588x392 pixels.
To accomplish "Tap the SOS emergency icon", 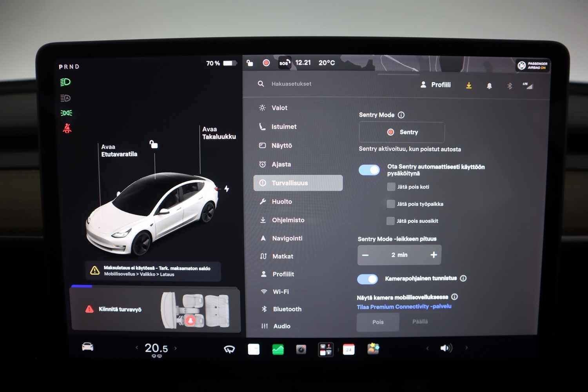I will click(285, 63).
